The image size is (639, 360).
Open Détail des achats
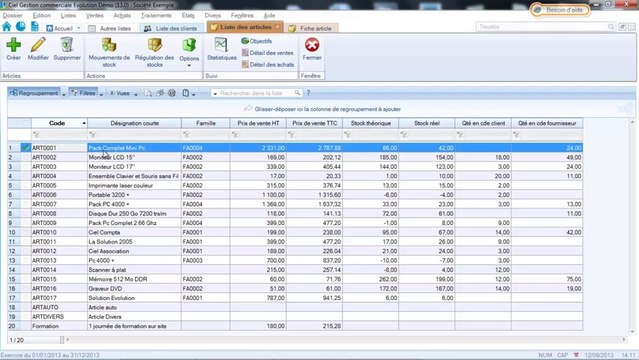[267, 64]
